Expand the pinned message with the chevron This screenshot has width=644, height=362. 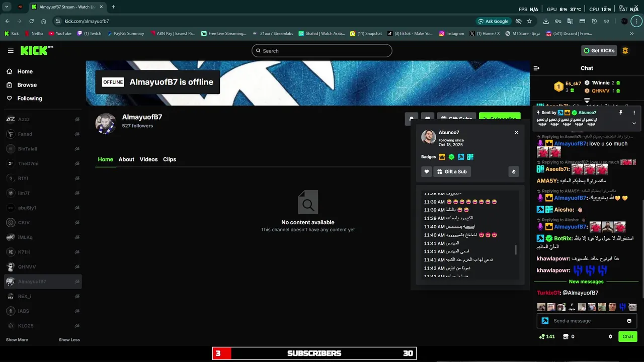pyautogui.click(x=634, y=123)
